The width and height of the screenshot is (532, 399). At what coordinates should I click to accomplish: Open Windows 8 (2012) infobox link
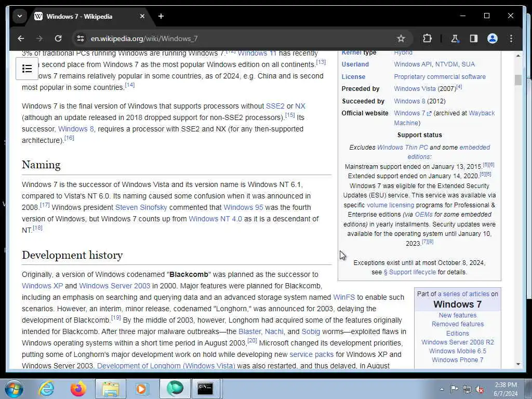(410, 101)
